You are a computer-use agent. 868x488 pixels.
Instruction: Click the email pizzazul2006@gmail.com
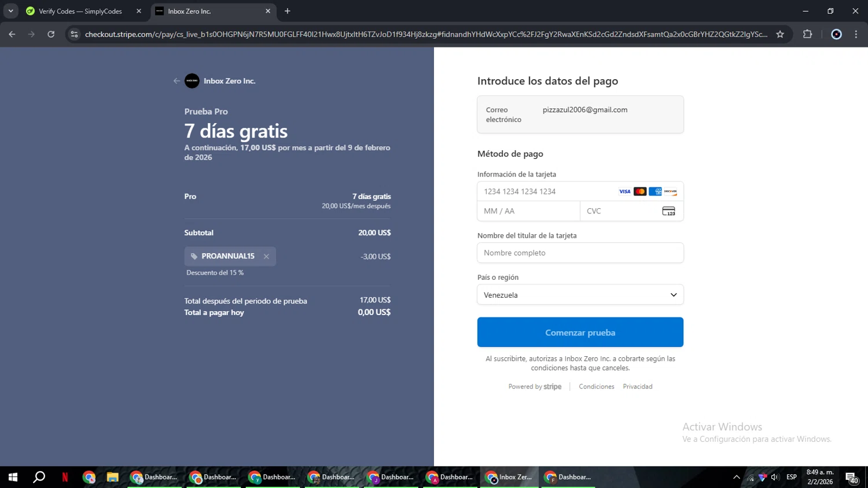(x=585, y=110)
